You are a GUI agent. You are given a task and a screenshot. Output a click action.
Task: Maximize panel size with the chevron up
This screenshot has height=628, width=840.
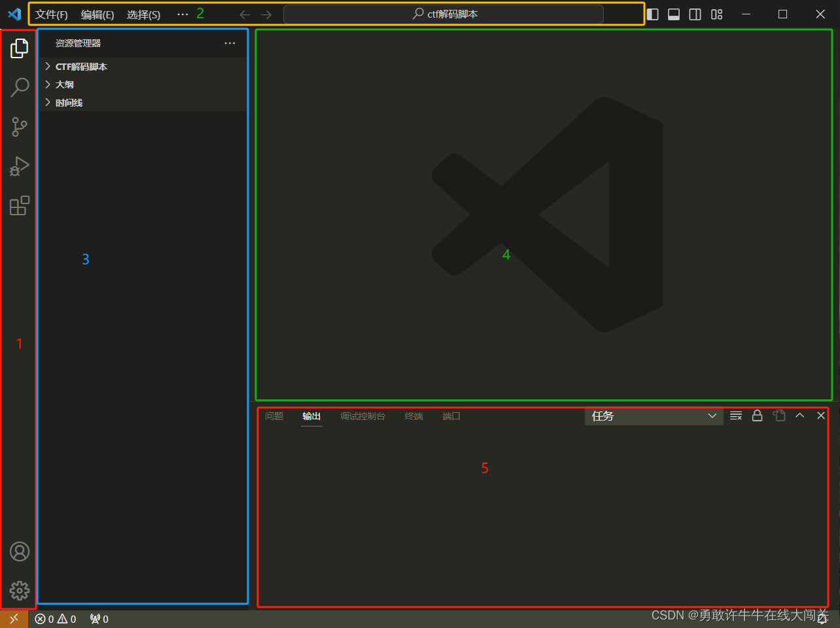pos(799,415)
